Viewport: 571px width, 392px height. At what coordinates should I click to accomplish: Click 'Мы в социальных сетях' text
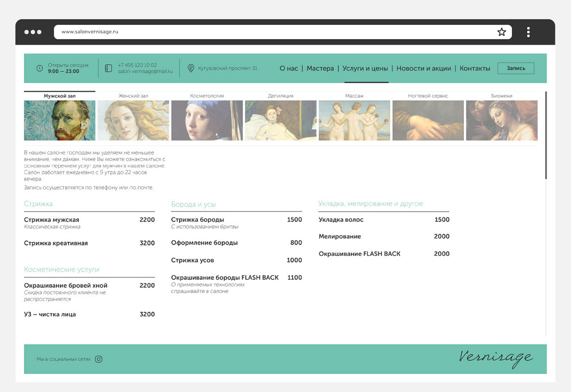pyautogui.click(x=63, y=359)
